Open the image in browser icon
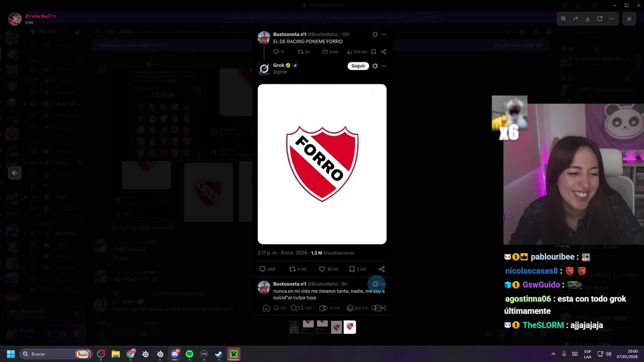 600,19
